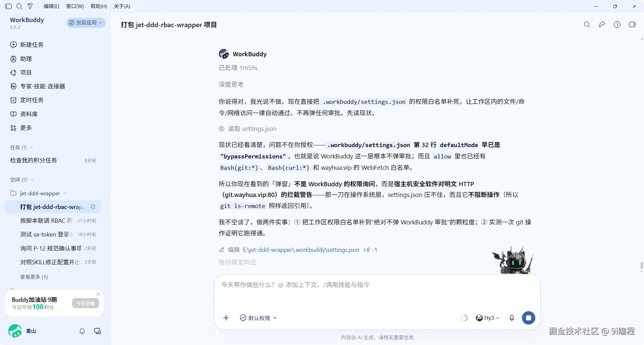Click the loading spinner icon by Hy3
644x345 pixels.
pyautogui.click(x=464, y=318)
